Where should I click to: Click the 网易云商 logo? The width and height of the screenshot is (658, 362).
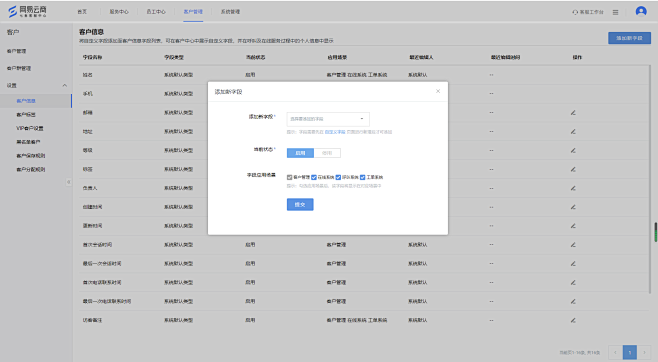(x=28, y=11)
